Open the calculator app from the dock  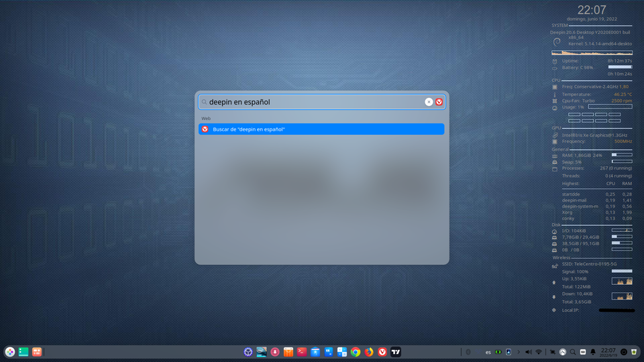tap(342, 352)
